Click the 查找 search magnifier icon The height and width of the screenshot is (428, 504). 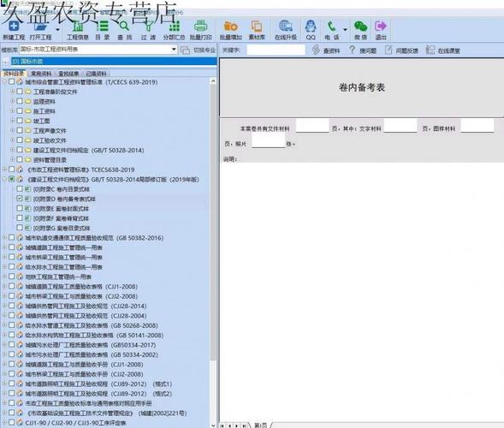pyautogui.click(x=124, y=27)
